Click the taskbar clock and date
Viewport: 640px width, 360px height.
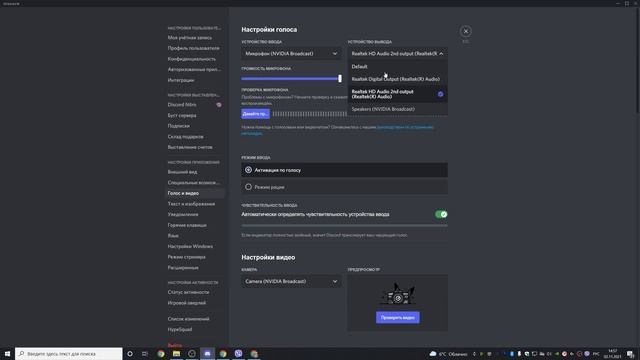point(612,353)
